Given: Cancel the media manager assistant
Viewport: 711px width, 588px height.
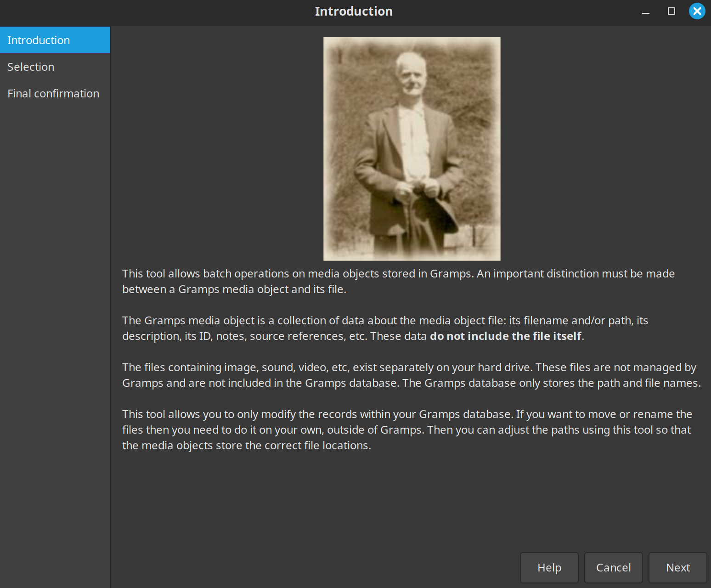Looking at the screenshot, I should [x=614, y=568].
